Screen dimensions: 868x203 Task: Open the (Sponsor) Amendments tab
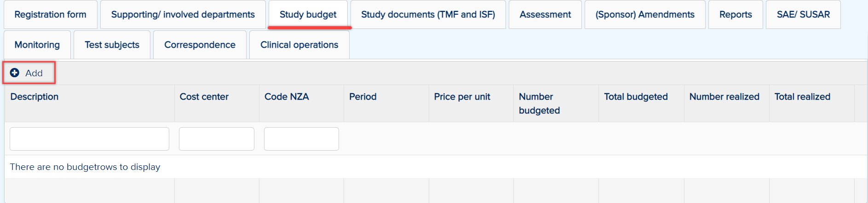645,15
